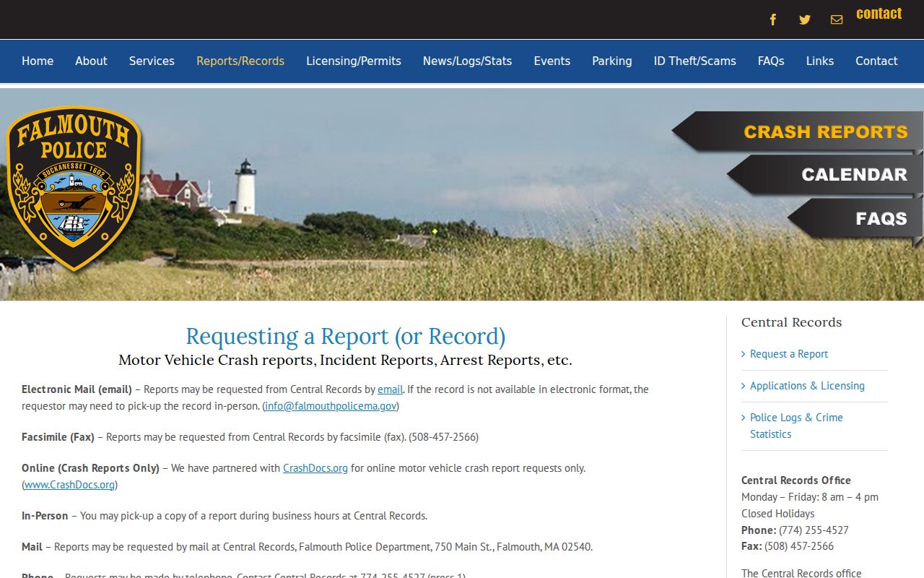Image resolution: width=924 pixels, height=578 pixels.
Task: Click the lighthouse in the banner image
Action: pyautogui.click(x=245, y=186)
